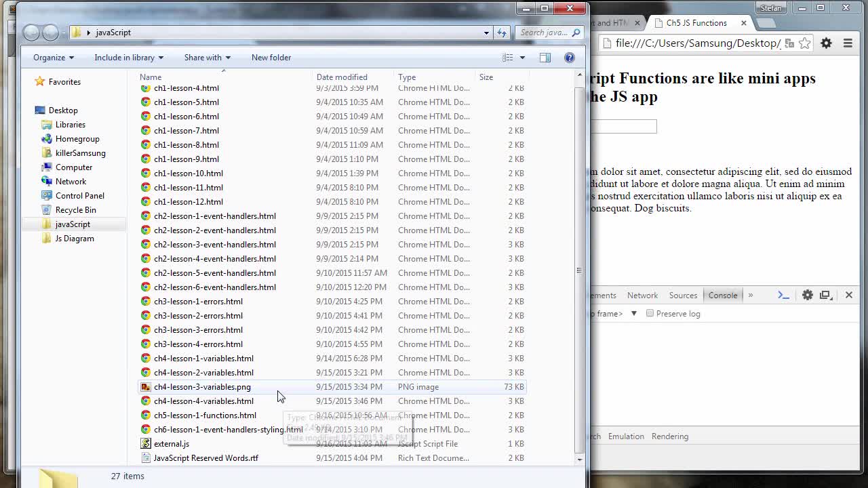
Task: Open the console frame selector dropdown
Action: click(634, 314)
